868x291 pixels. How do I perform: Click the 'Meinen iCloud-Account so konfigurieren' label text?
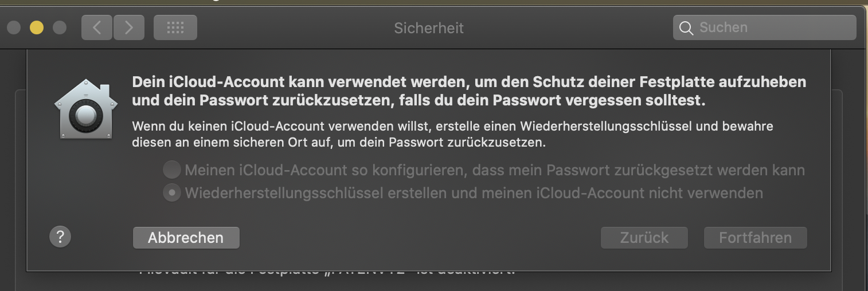(x=494, y=170)
